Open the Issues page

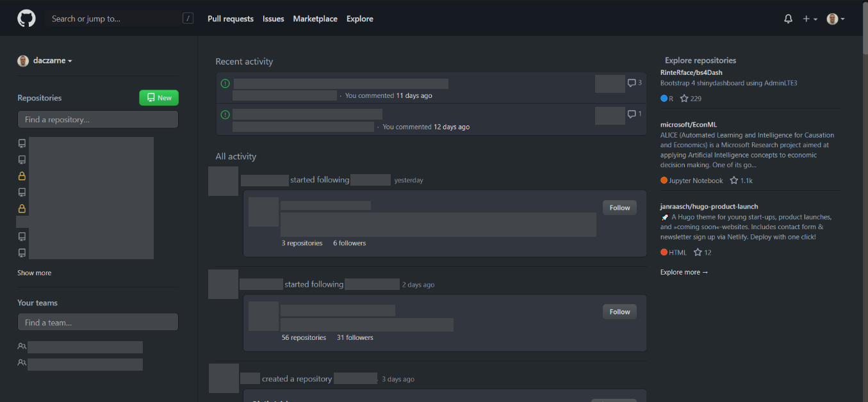coord(273,19)
